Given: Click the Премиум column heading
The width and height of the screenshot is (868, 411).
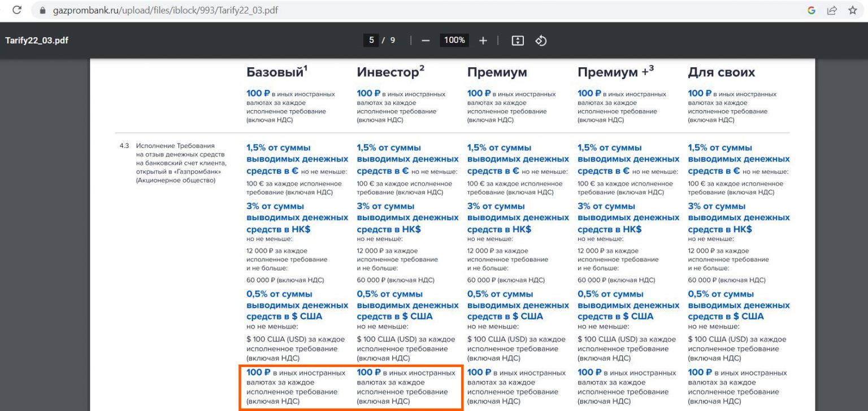Looking at the screenshot, I should tap(497, 72).
